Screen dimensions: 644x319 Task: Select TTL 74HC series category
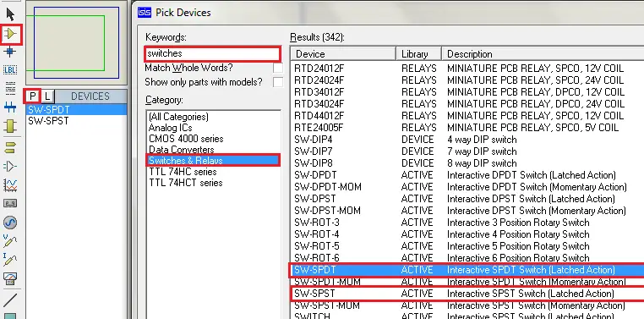pos(214,172)
